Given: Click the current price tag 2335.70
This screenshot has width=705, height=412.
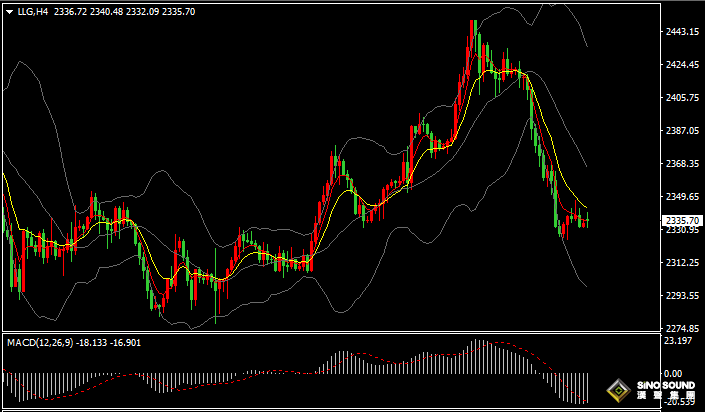Looking at the screenshot, I should pyautogui.click(x=682, y=220).
